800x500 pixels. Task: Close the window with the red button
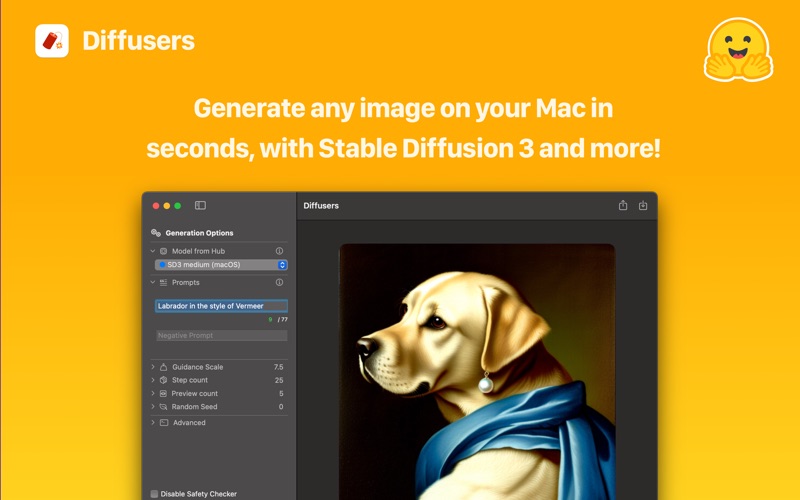[156, 206]
